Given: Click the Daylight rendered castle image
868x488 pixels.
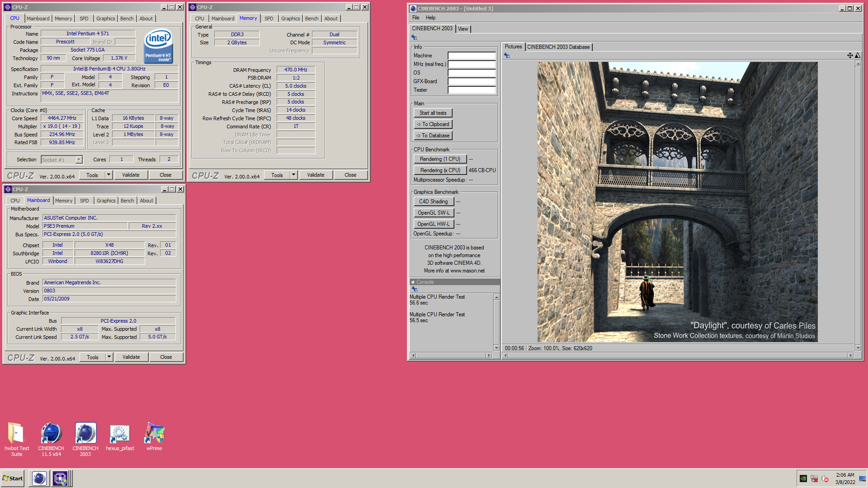Looking at the screenshot, I should 677,202.
